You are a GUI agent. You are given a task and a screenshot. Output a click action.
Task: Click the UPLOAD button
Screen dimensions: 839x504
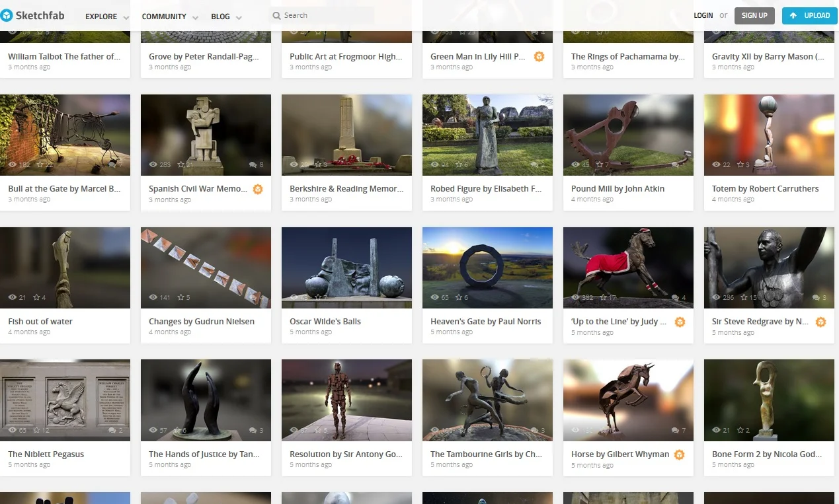click(810, 15)
